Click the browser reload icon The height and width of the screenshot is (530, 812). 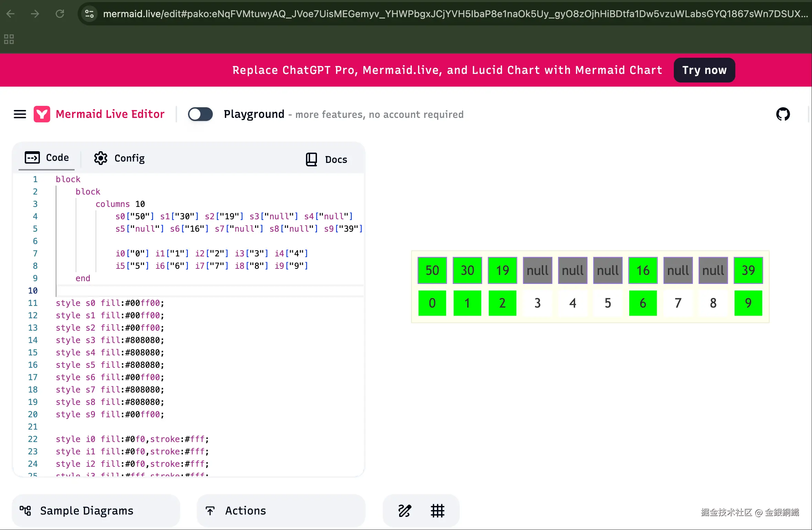[60, 14]
